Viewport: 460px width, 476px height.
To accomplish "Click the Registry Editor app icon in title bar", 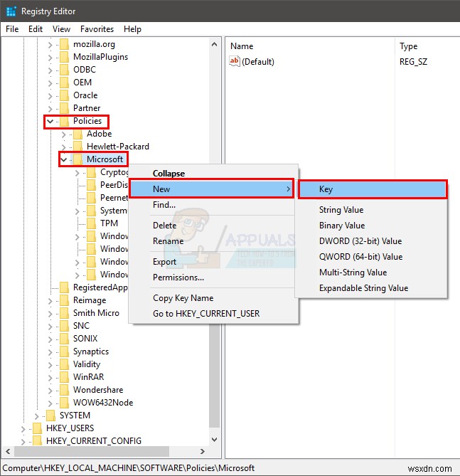I will (11, 11).
